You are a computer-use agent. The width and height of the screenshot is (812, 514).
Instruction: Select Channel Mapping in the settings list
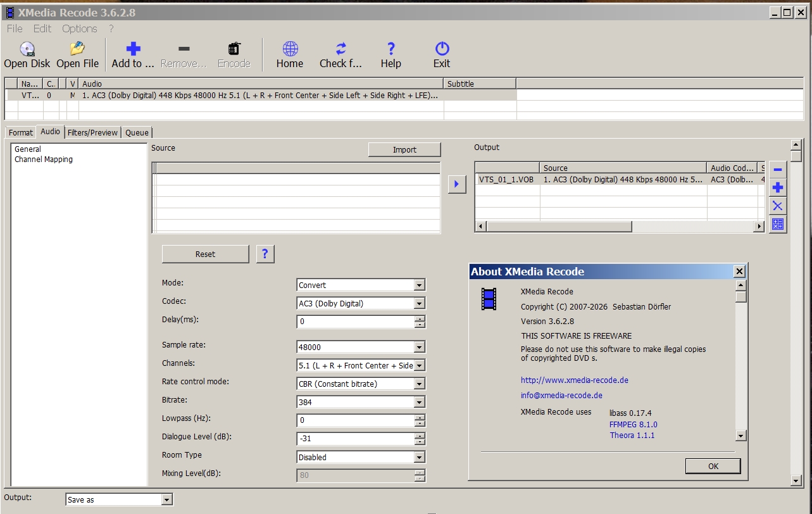click(x=44, y=160)
